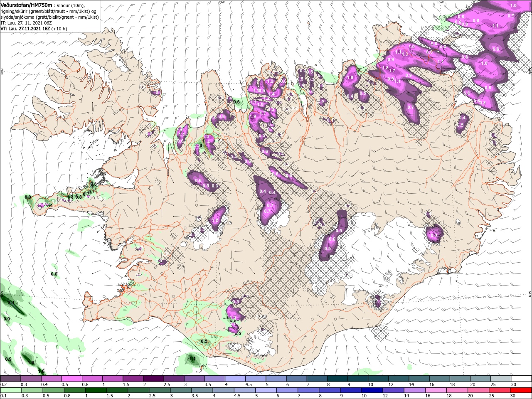Pick the darkest purple swatch between 2 and 2.5
Screen dimensions: 532x399
153,379
